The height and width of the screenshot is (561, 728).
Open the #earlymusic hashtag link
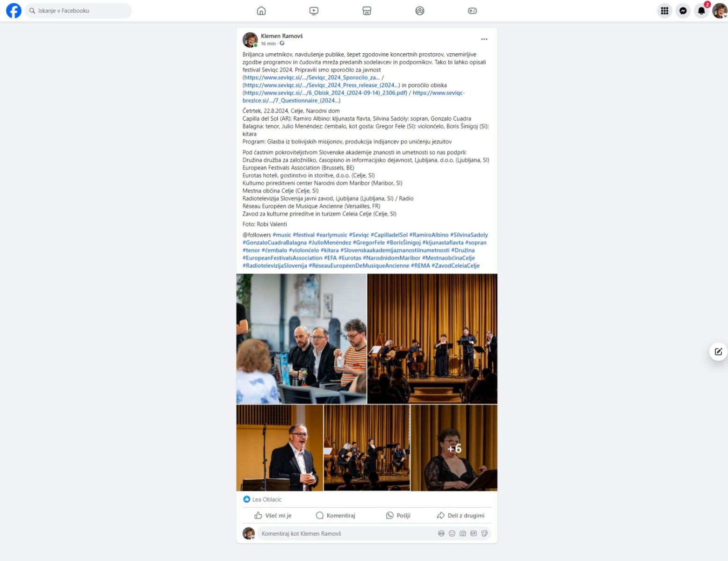pos(332,235)
